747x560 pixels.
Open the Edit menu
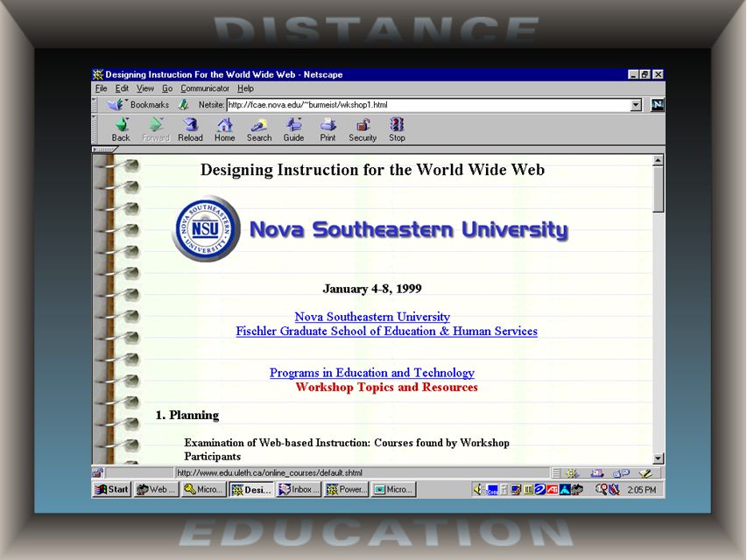tap(122, 88)
